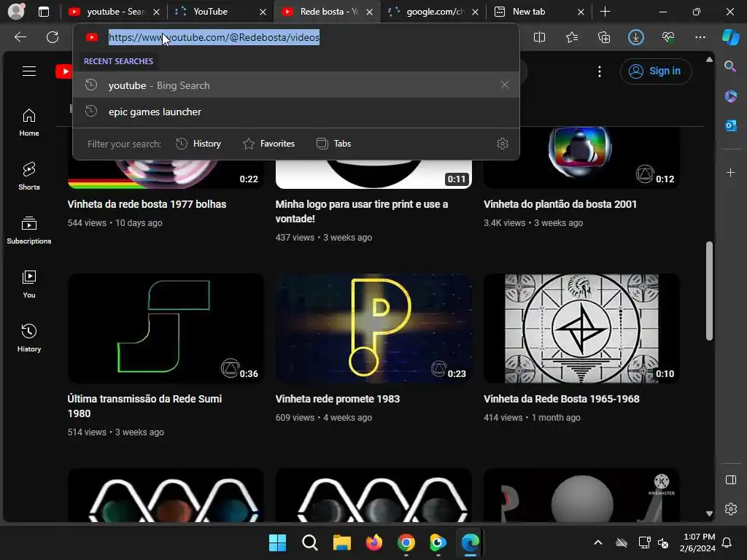
Task: Open the Outlook sidebar app
Action: [x=730, y=125]
